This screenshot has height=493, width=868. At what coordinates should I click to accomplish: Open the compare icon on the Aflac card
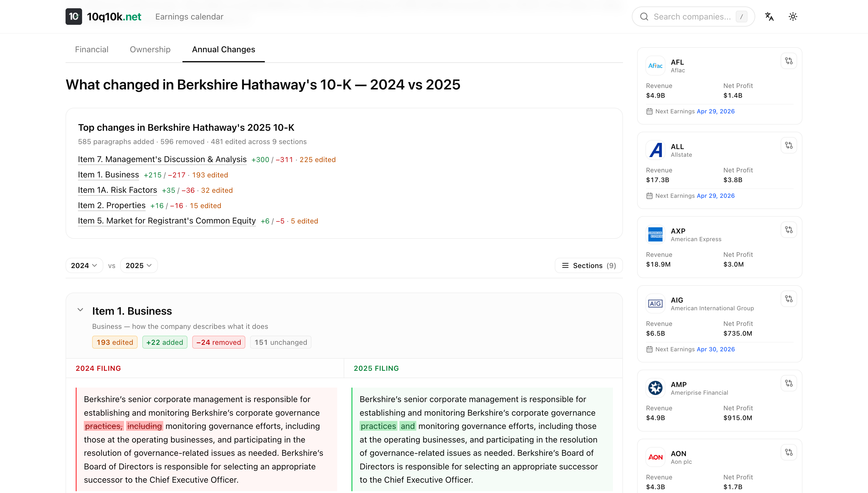click(789, 61)
